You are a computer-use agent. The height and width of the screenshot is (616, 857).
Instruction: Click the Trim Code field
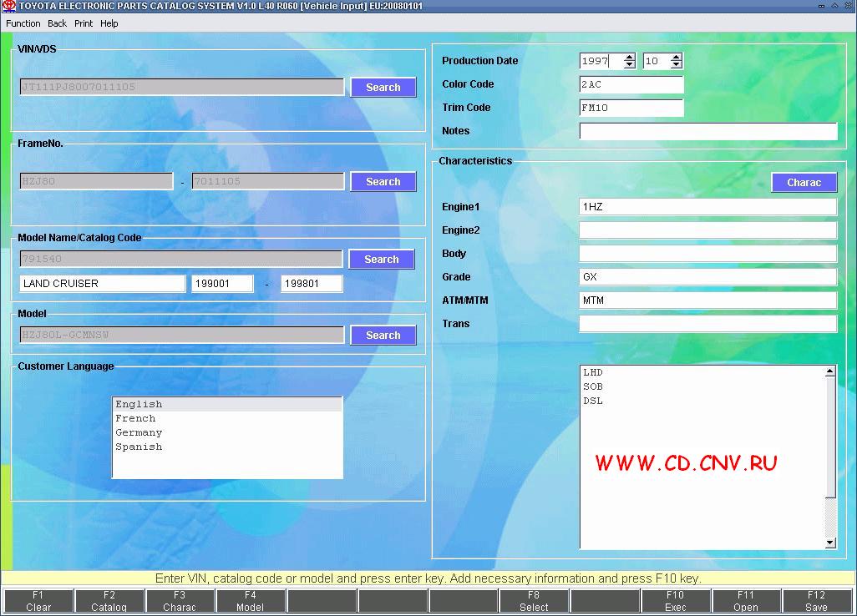point(631,108)
